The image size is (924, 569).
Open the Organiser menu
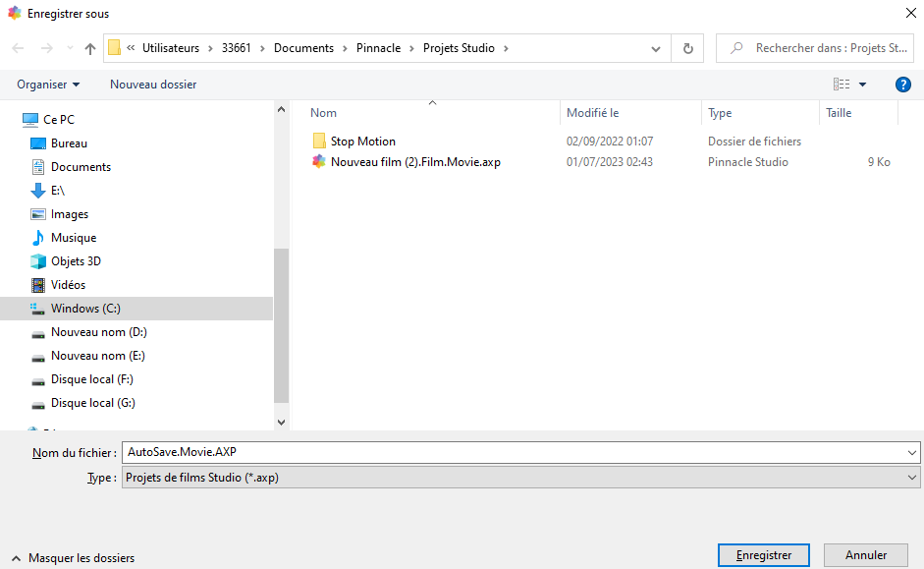coord(48,85)
